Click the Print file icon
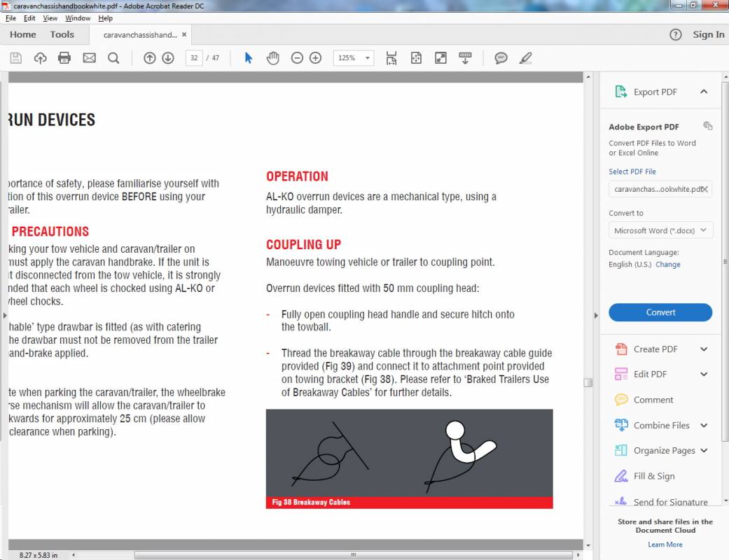 [64, 58]
